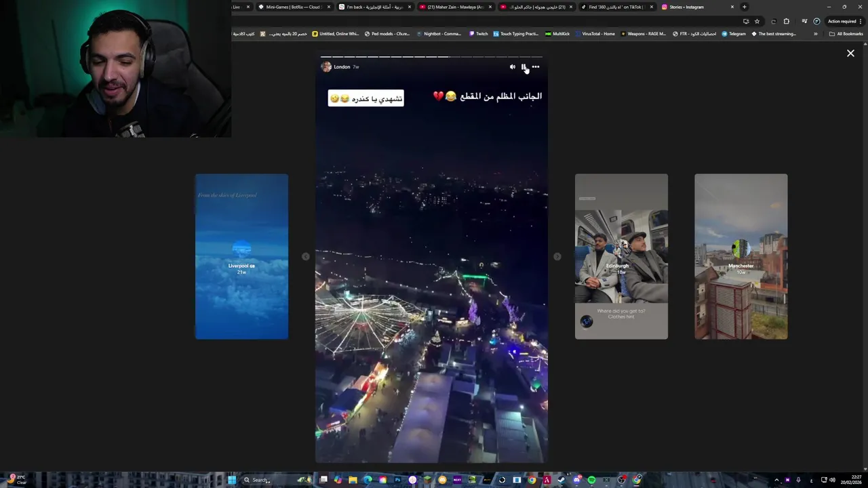
Task: Open the taskbar clock and date
Action: pyautogui.click(x=850, y=480)
